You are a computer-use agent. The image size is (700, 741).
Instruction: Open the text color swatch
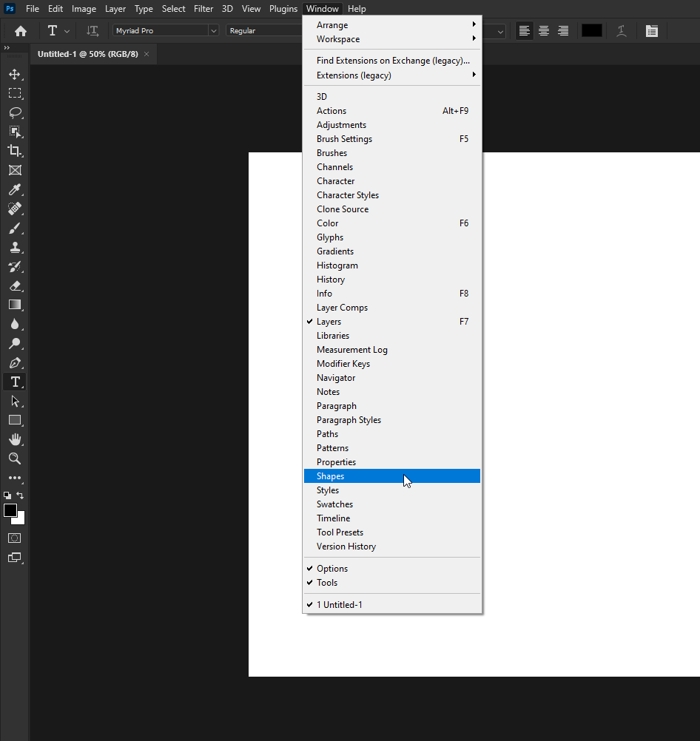coord(592,30)
